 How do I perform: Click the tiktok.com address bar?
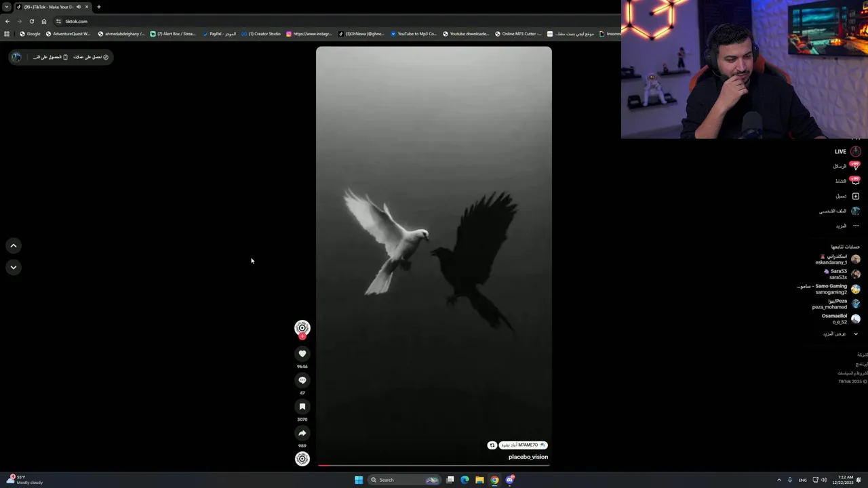click(336, 21)
